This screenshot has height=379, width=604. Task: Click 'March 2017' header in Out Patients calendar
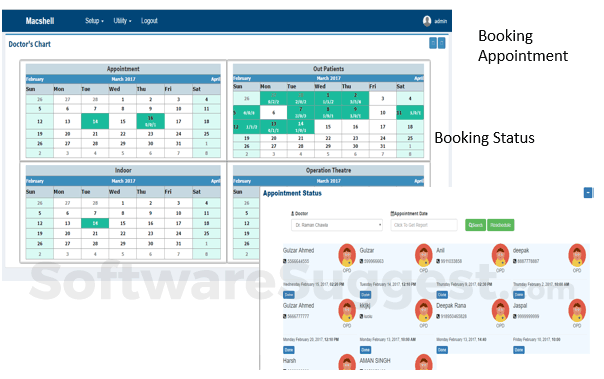pyautogui.click(x=329, y=78)
